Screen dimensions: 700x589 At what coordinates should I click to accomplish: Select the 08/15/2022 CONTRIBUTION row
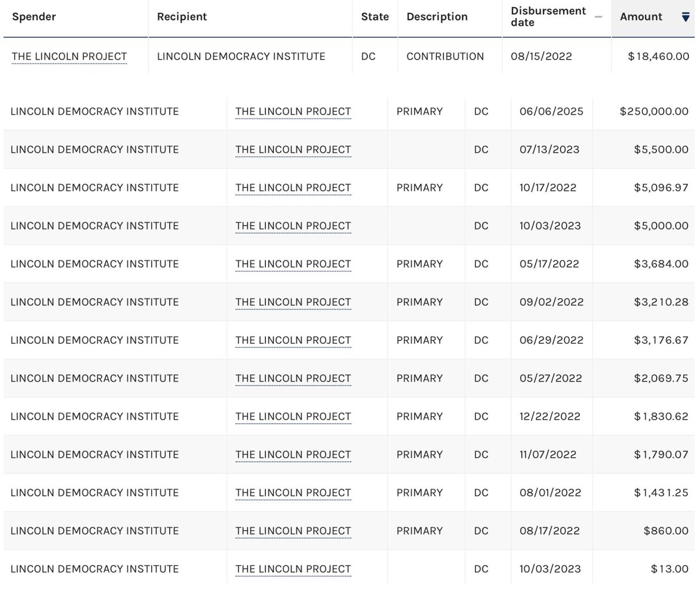coord(350,56)
